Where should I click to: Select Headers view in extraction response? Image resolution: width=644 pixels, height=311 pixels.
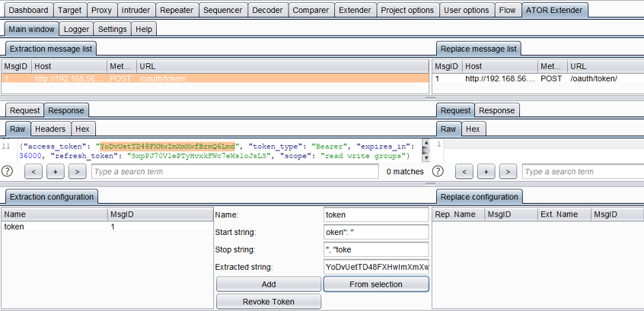point(52,129)
